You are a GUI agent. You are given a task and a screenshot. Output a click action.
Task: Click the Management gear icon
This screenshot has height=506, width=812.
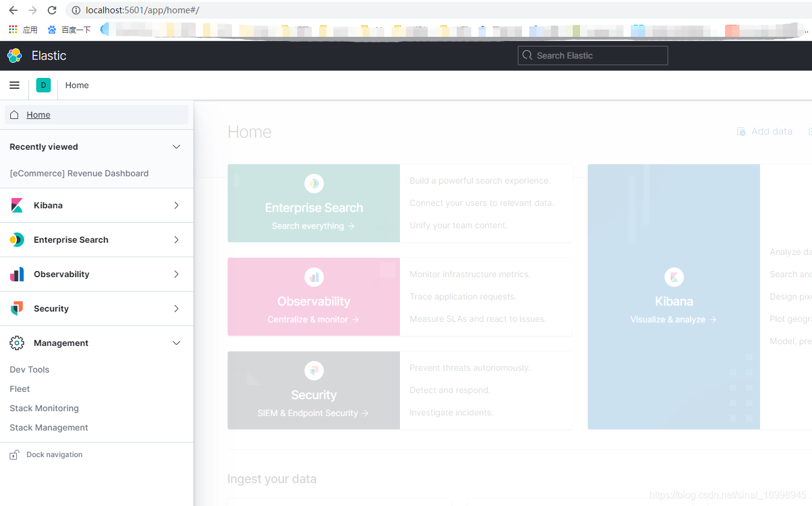(x=17, y=343)
